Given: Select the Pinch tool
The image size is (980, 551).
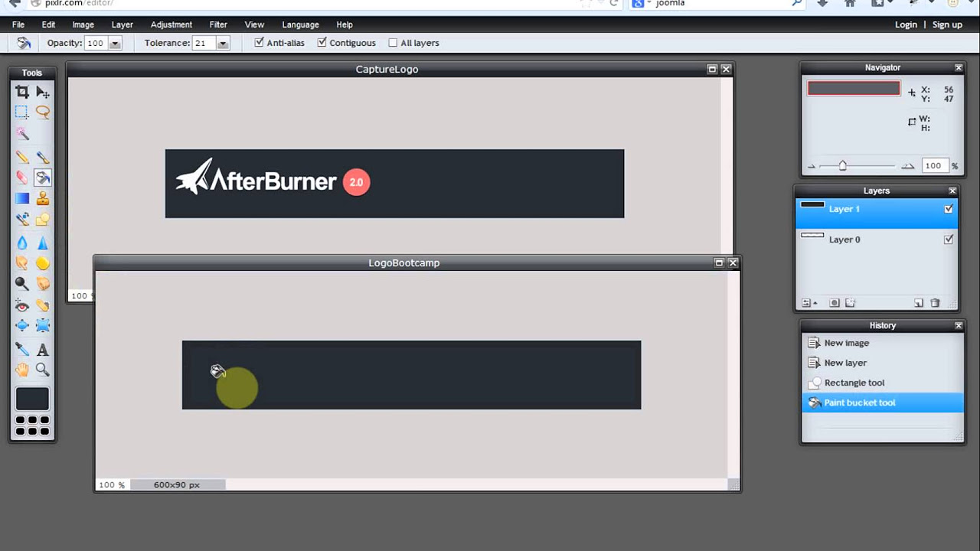Looking at the screenshot, I should pyautogui.click(x=43, y=326).
